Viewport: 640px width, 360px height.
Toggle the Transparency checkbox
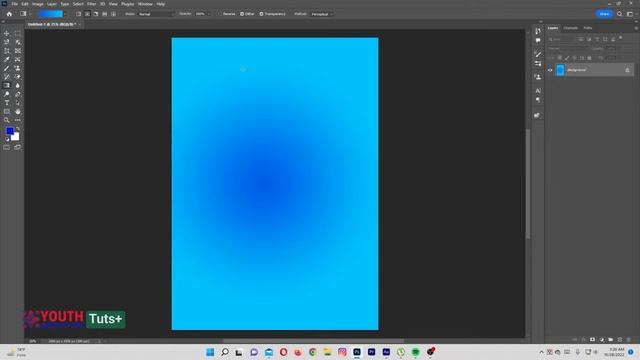click(262, 14)
